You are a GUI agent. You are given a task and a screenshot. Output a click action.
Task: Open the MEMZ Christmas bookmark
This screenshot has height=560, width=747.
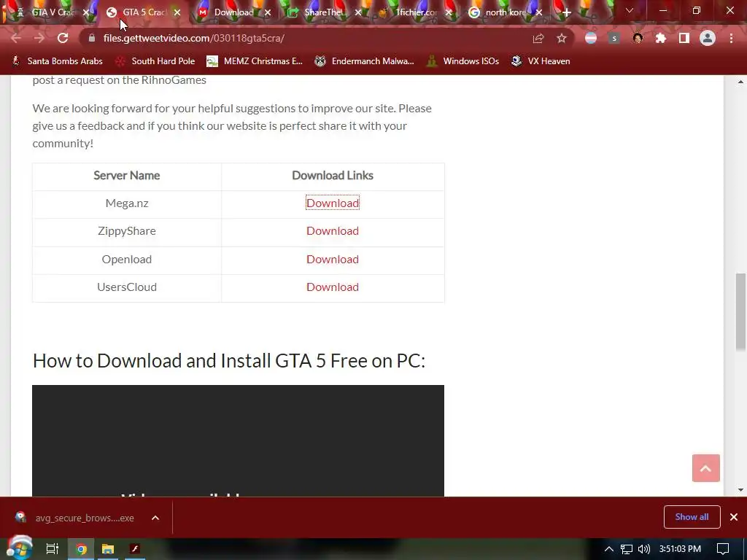tap(255, 61)
